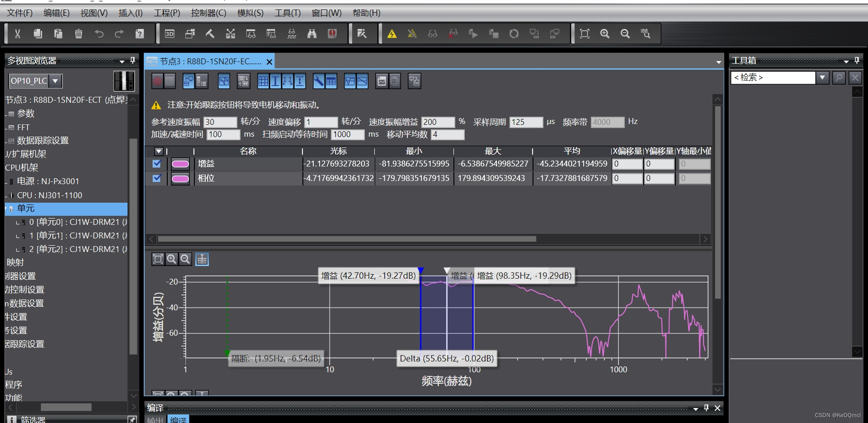Screen dimensions: 868x423
Task: Click the pink color swatch for 增益
Action: tap(180, 164)
